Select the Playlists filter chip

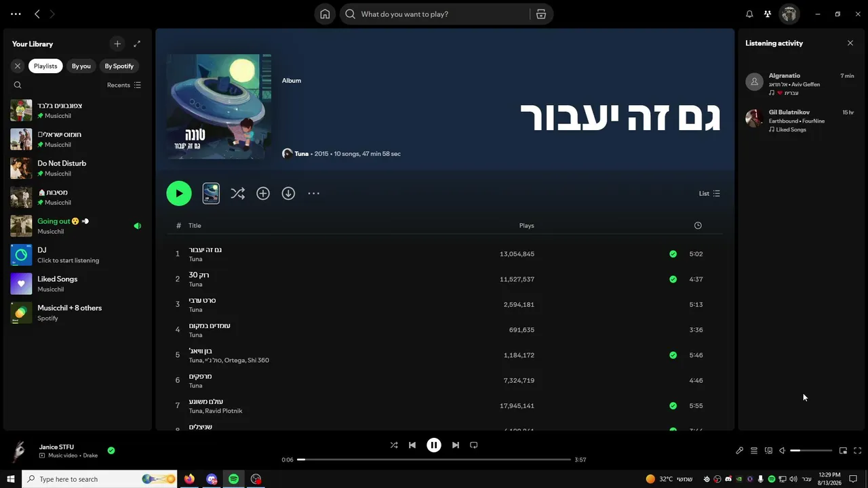[x=45, y=66]
